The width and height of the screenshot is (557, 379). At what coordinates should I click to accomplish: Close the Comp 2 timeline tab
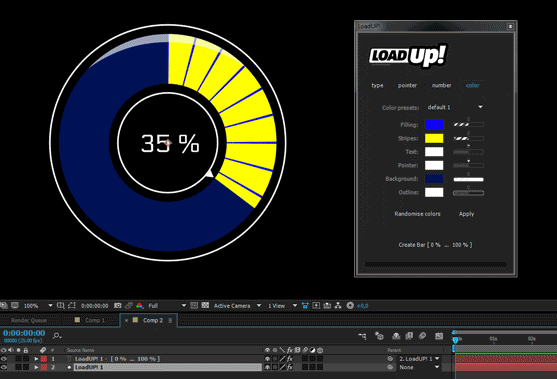tap(126, 320)
